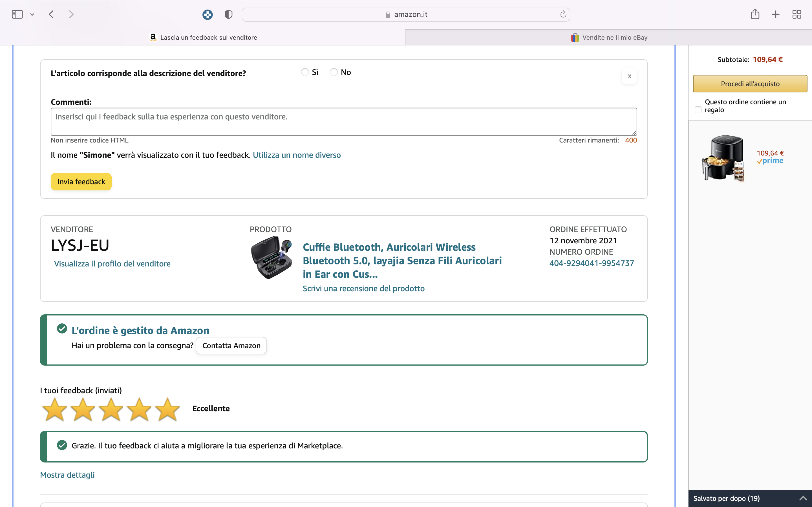Image resolution: width=812 pixels, height=507 pixels.
Task: Click into the Commenti text area
Action: click(344, 122)
